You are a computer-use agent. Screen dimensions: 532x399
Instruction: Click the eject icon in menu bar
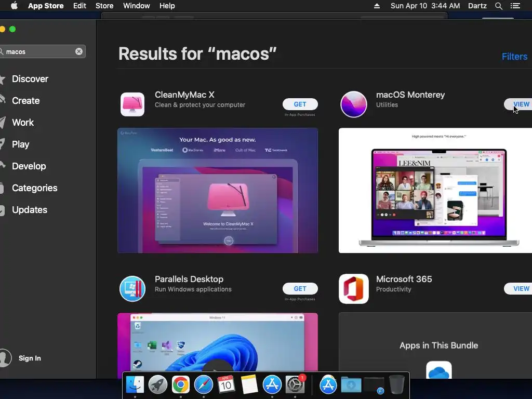point(377,6)
